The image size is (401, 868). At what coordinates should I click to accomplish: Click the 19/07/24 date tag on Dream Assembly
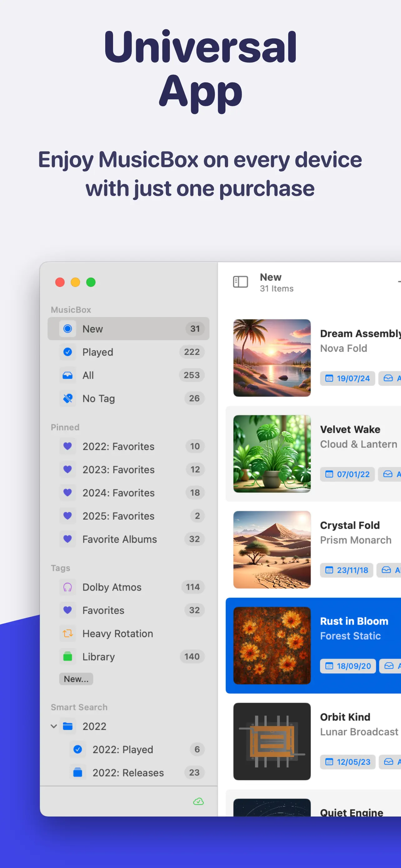[x=348, y=378]
